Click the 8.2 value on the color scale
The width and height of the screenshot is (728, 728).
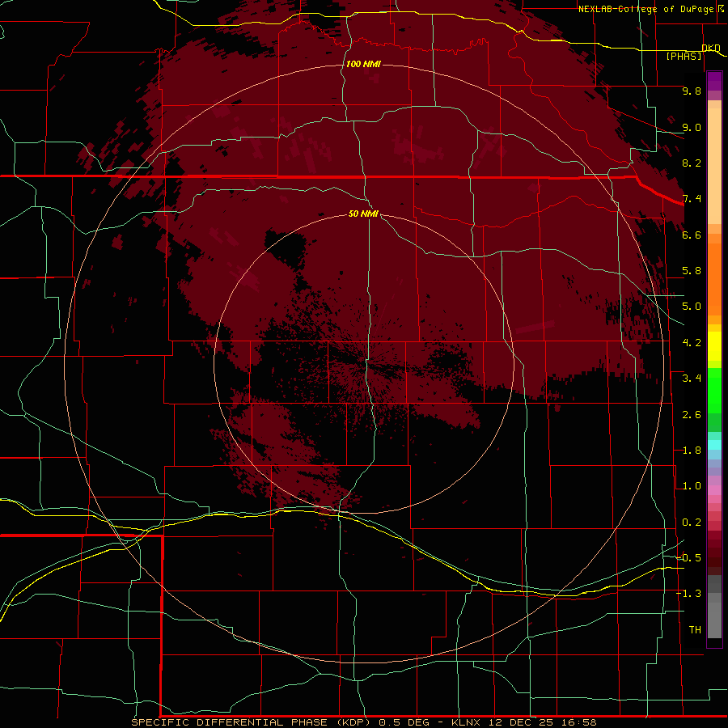click(x=692, y=163)
